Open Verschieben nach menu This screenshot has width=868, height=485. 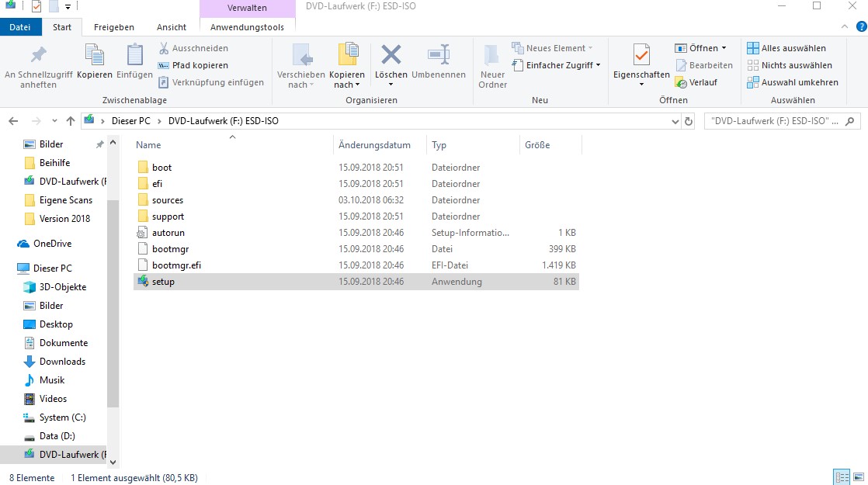(300, 67)
